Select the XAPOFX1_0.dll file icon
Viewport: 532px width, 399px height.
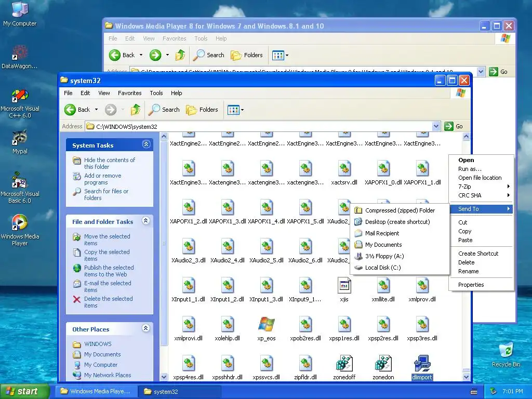click(383, 168)
